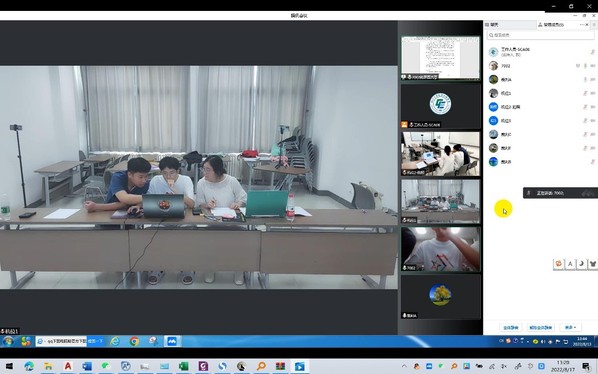Expand hidden tray icons chevron on the bottom taskbar
The image size is (598, 374).
[x=404, y=366]
